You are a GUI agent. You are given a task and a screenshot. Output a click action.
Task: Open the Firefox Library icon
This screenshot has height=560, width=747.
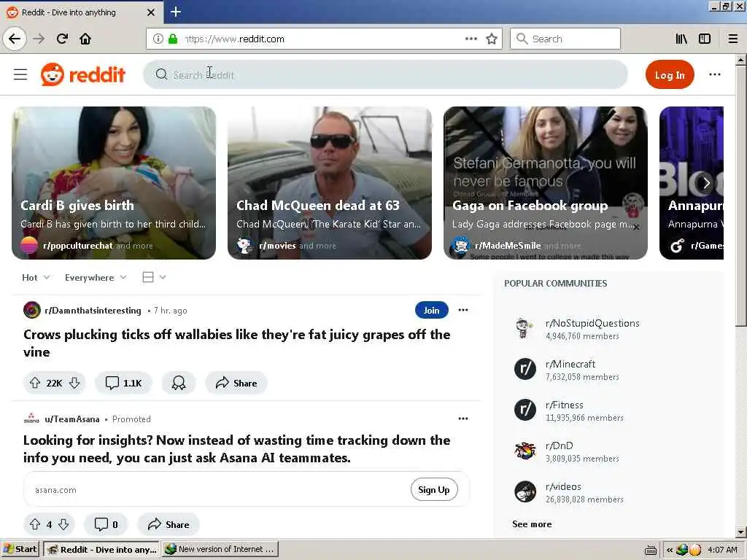pos(681,39)
